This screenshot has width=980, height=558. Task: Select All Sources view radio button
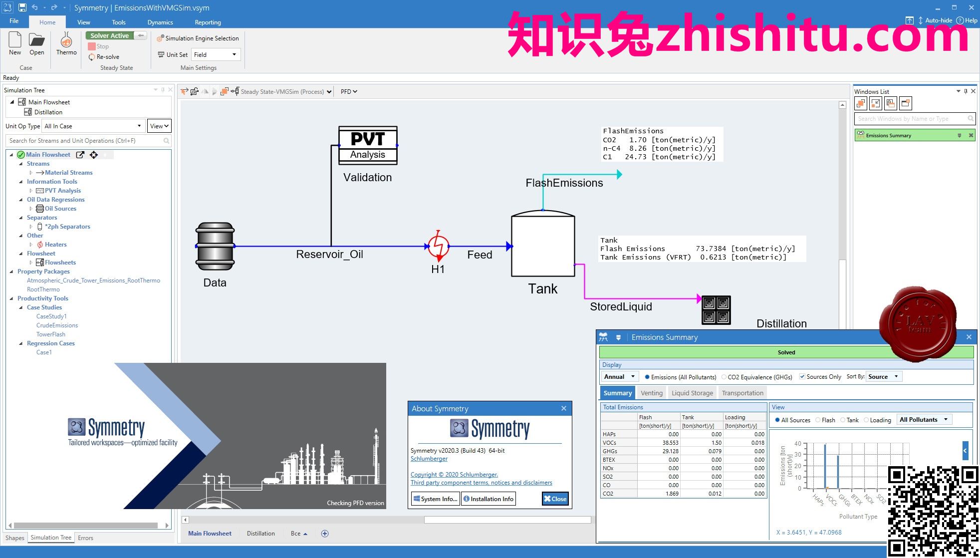tap(777, 420)
